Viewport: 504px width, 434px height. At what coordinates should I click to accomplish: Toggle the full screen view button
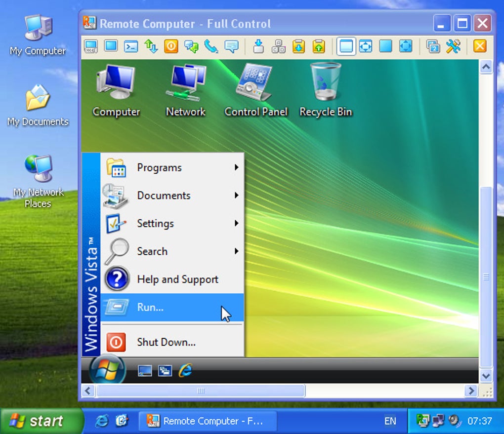click(386, 46)
